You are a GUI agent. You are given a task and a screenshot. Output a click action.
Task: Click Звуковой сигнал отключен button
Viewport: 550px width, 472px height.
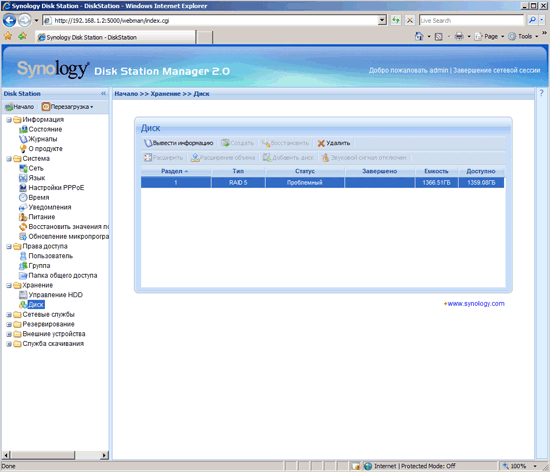[x=364, y=158]
